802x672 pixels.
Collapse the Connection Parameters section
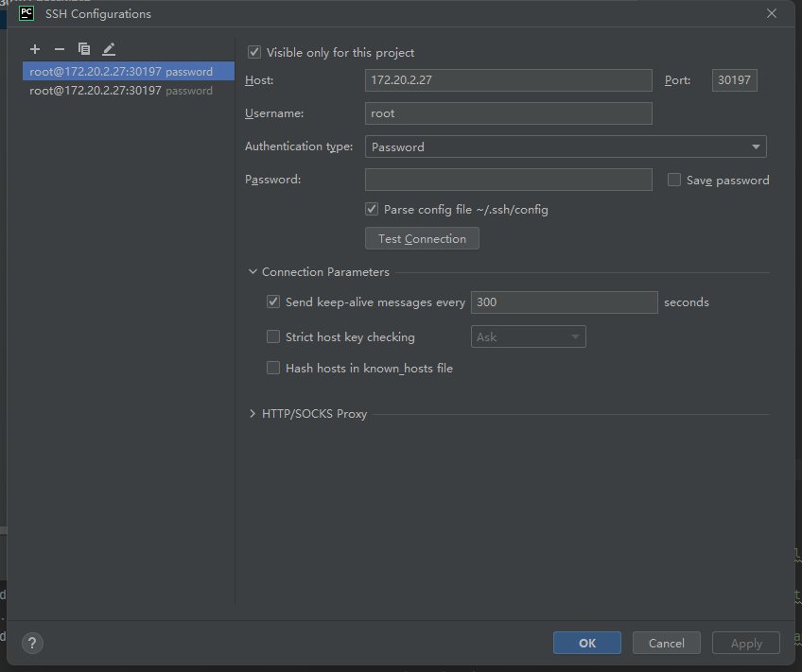pyautogui.click(x=253, y=272)
